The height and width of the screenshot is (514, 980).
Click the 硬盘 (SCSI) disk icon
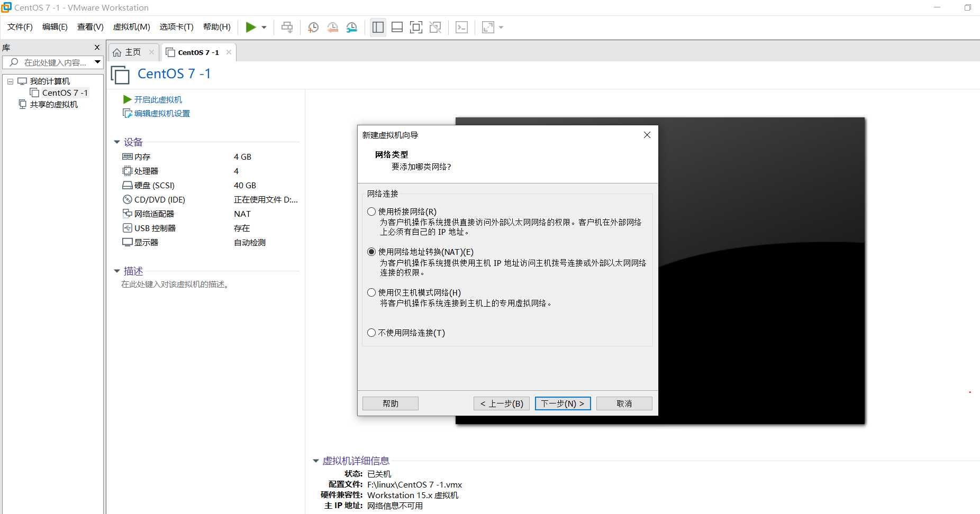pyautogui.click(x=128, y=185)
